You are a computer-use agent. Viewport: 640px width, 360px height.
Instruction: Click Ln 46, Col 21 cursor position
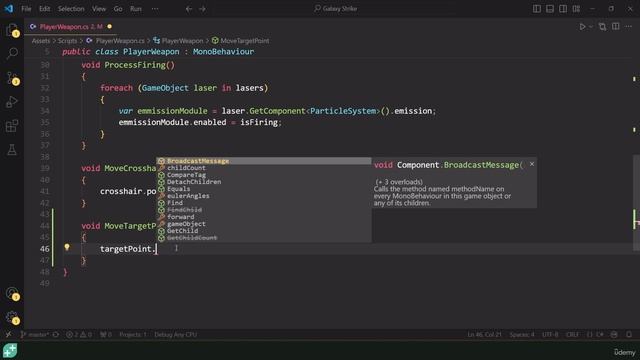(x=484, y=335)
